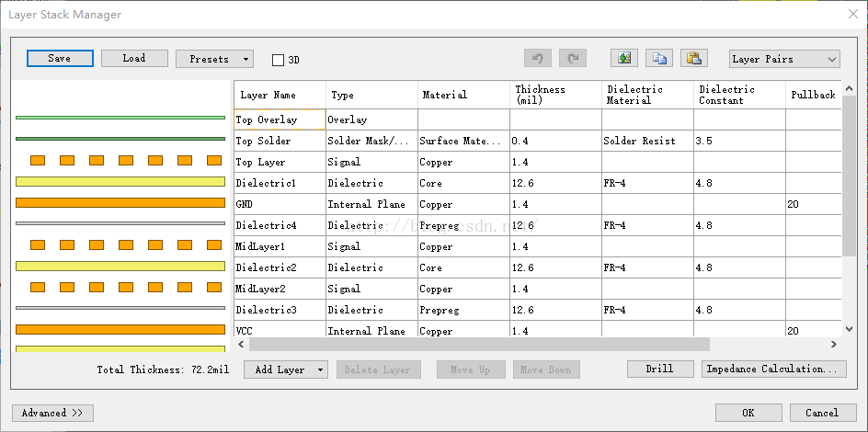The height and width of the screenshot is (432, 868).
Task: Click the Layer Name column header
Action: click(280, 95)
